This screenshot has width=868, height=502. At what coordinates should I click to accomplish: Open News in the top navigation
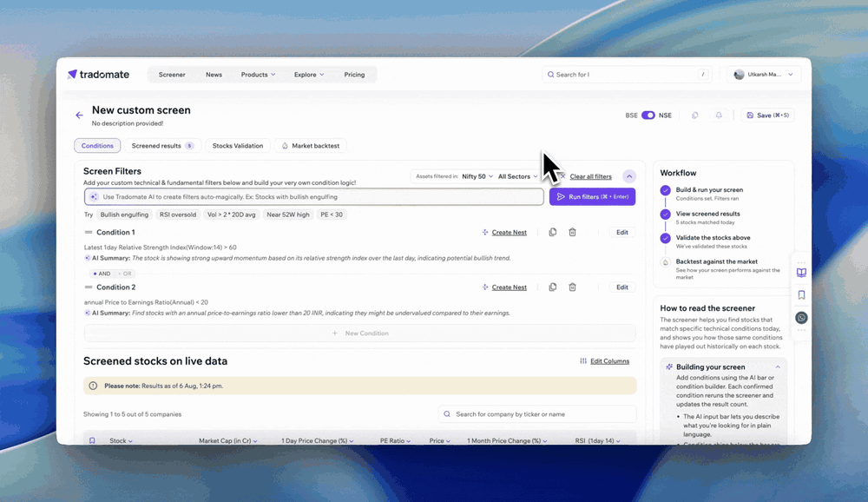point(214,74)
